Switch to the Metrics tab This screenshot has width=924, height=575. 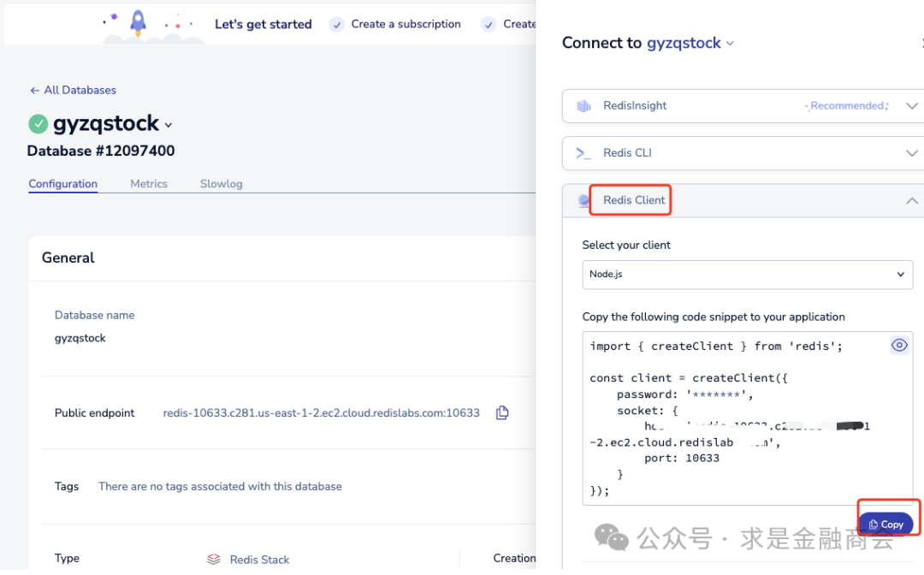[x=149, y=184]
